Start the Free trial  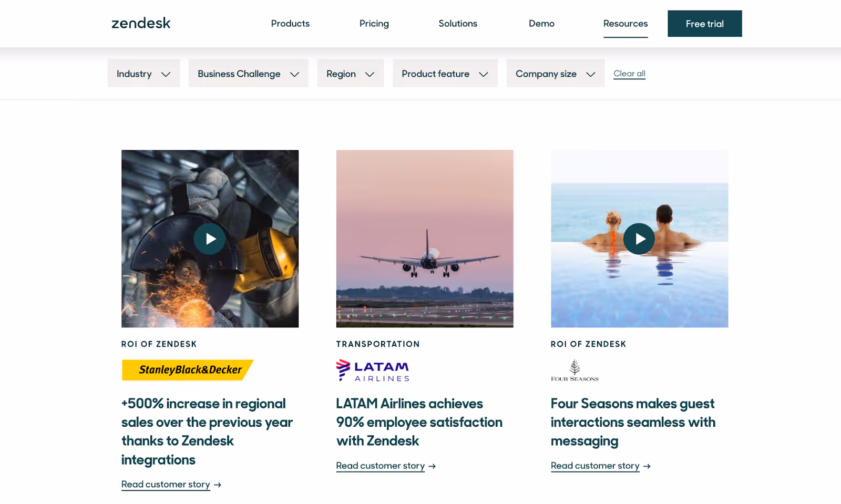pos(705,24)
